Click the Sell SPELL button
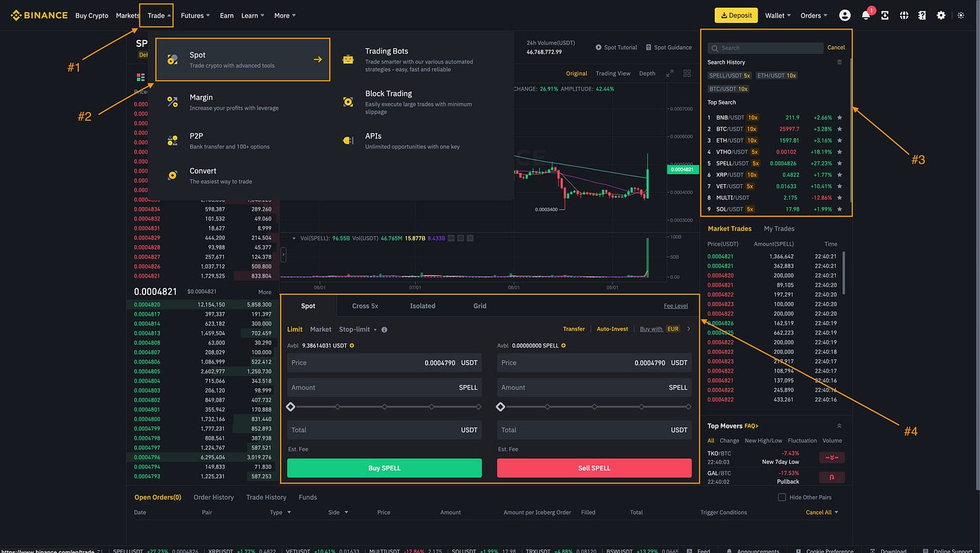Screen dimensions: 980x553 tap(594, 468)
